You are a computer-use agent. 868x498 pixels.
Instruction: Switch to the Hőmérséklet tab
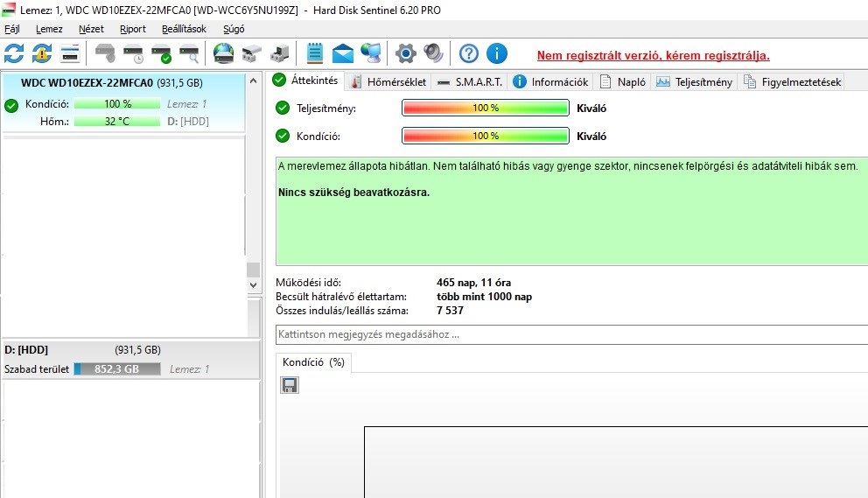click(x=388, y=82)
